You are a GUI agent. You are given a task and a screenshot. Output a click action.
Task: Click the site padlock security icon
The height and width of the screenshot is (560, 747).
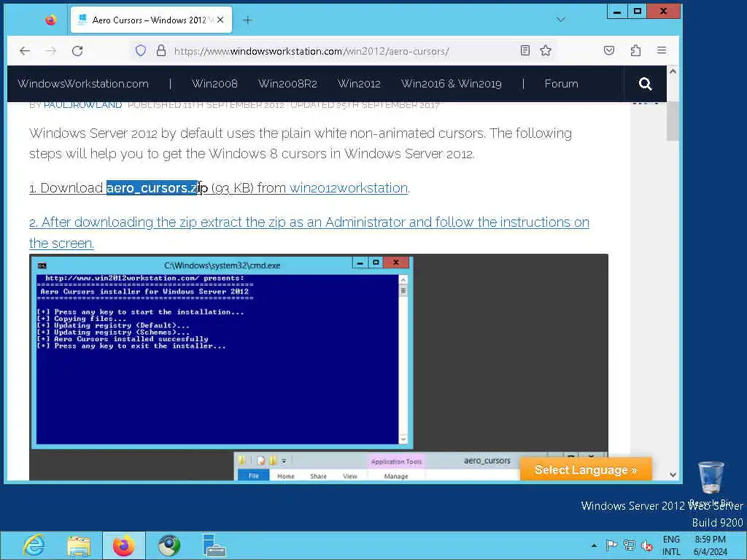(x=161, y=50)
